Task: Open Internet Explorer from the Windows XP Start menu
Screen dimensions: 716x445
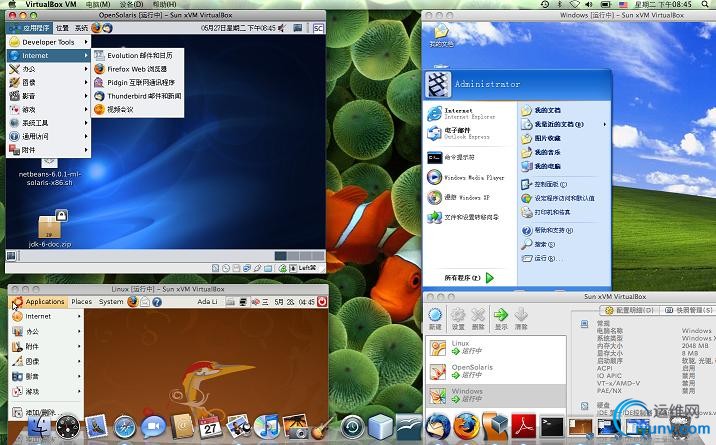Action: (x=470, y=114)
